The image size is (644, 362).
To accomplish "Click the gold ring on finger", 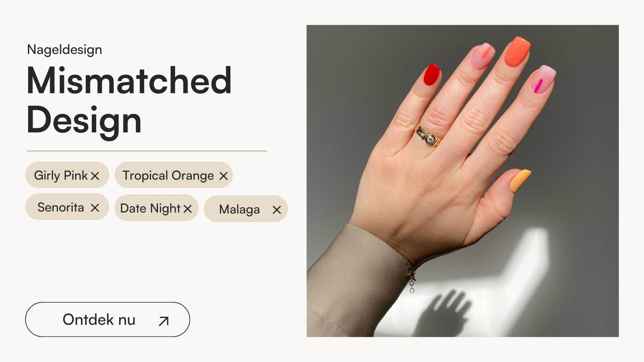I will pyautogui.click(x=428, y=136).
